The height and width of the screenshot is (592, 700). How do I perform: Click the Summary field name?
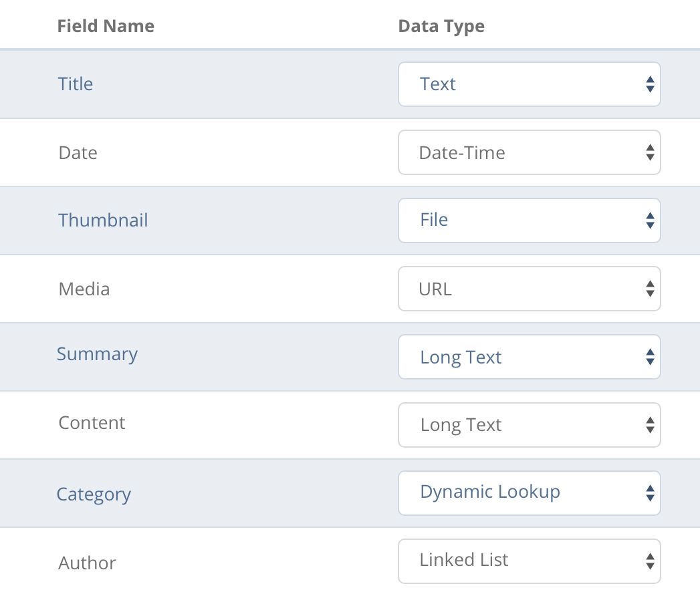point(97,355)
